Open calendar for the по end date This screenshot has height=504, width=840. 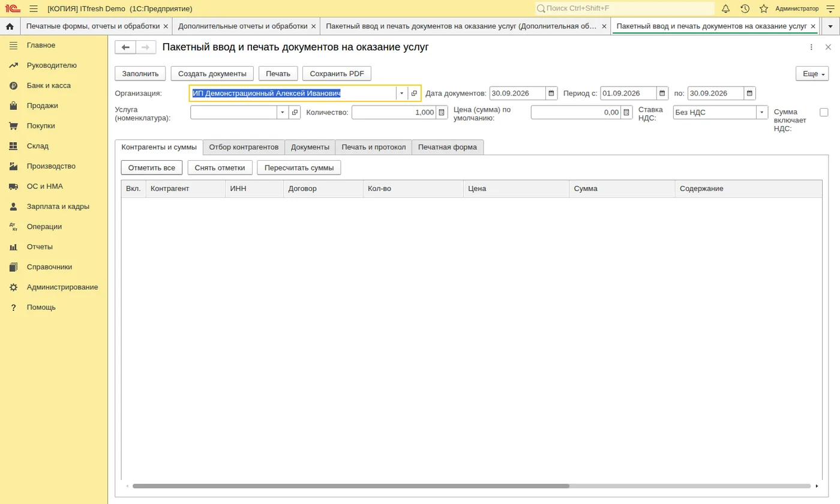(x=750, y=94)
